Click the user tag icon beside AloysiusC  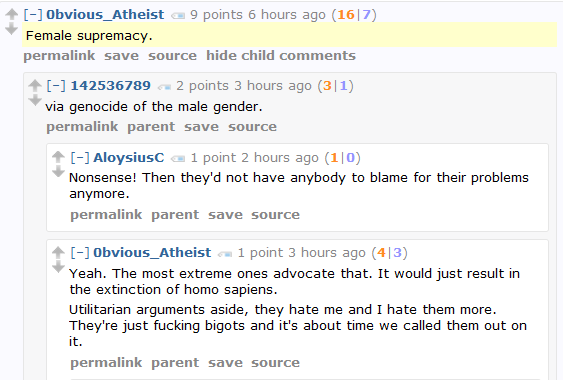(x=178, y=158)
